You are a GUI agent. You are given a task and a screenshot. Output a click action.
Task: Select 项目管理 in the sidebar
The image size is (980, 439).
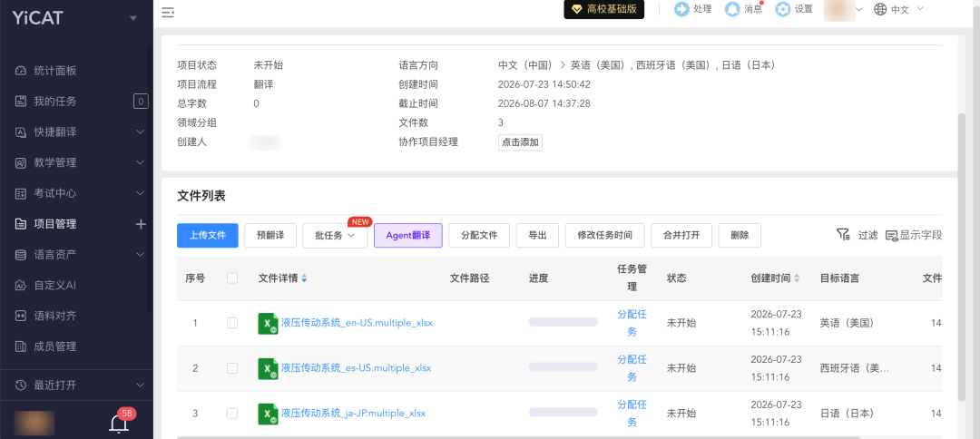(55, 223)
